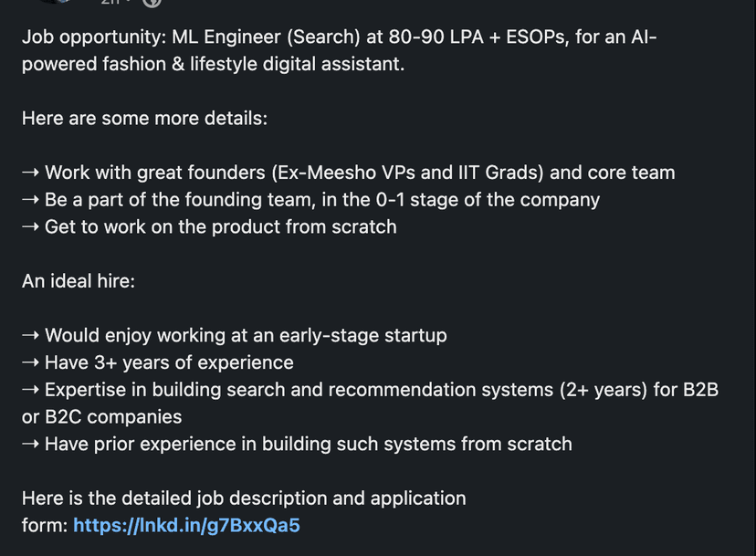Click 'Here are some more details:' line
This screenshot has width=756, height=556.
[x=144, y=119]
